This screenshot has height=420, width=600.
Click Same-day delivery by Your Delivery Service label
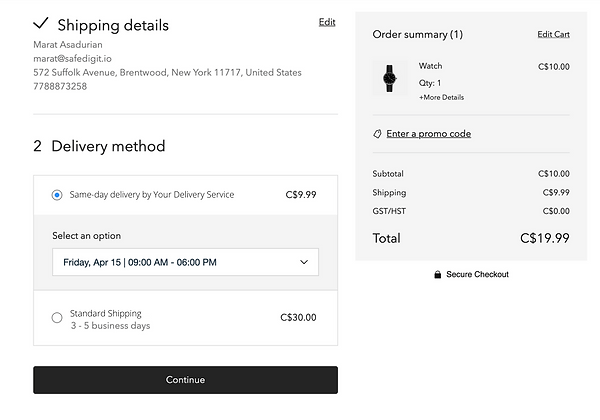[152, 195]
